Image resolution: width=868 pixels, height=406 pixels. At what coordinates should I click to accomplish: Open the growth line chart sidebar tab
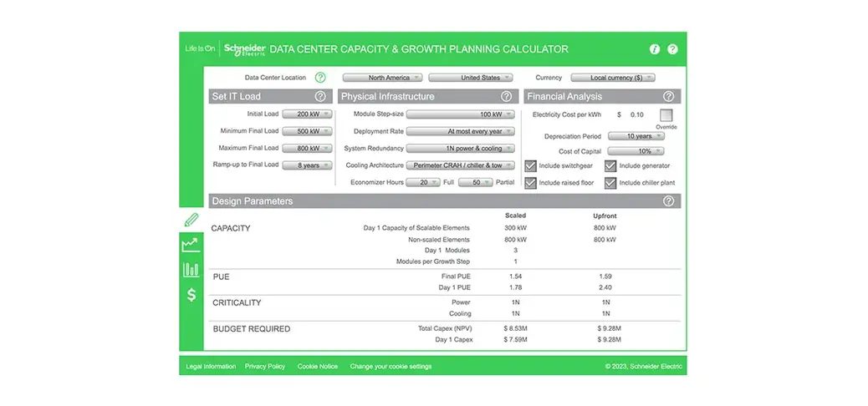coord(191,245)
